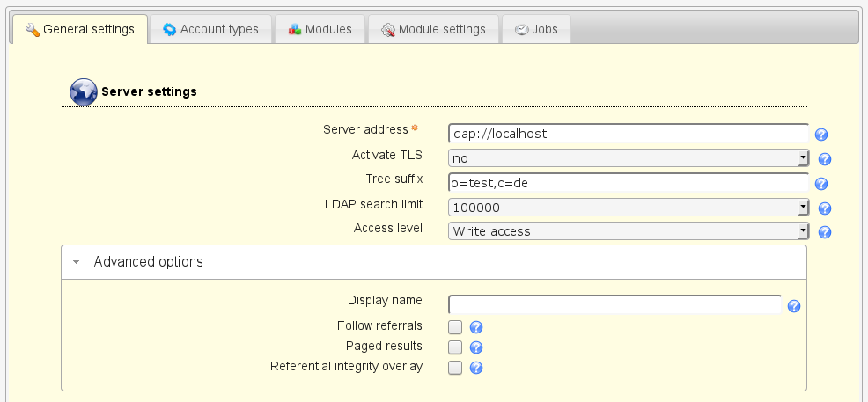Open help for Paged results
The width and height of the screenshot is (868, 402).
click(476, 347)
